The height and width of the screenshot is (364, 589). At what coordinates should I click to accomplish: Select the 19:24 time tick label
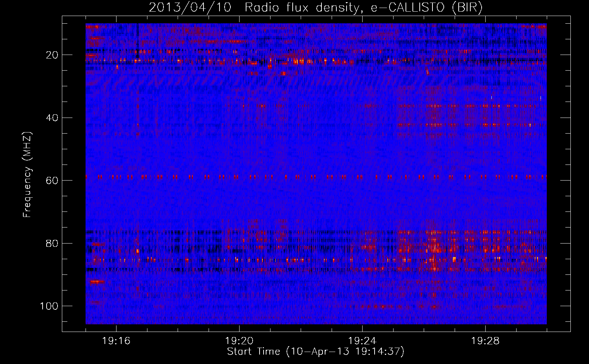click(362, 341)
